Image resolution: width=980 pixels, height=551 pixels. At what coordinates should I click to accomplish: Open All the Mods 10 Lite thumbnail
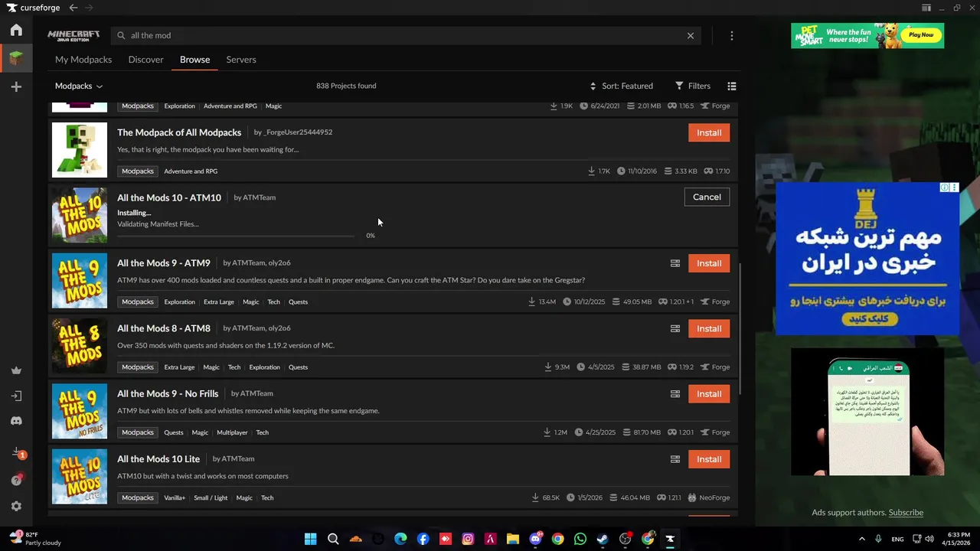pyautogui.click(x=80, y=477)
